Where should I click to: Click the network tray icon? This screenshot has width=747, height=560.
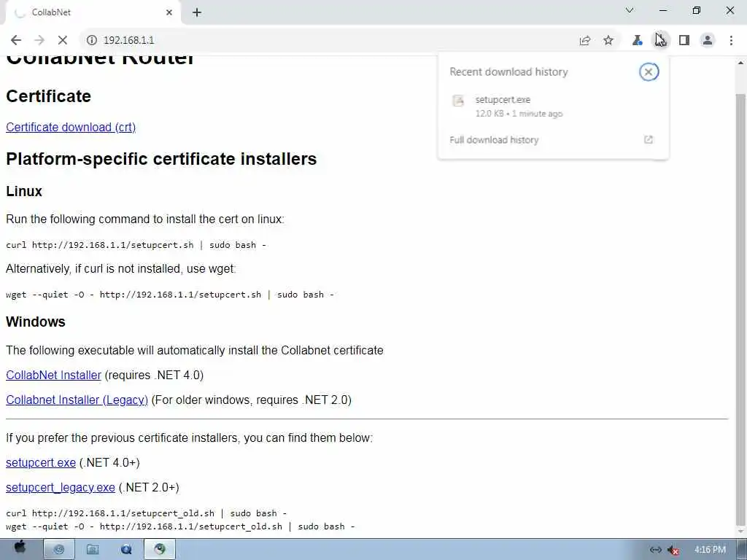pos(656,550)
